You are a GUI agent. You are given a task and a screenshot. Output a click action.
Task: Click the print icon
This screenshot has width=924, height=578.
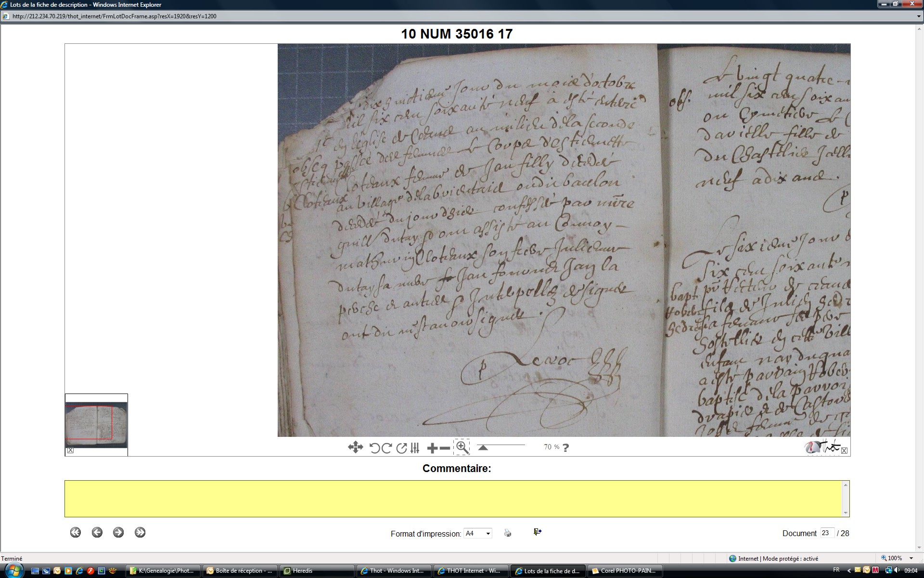tap(508, 533)
